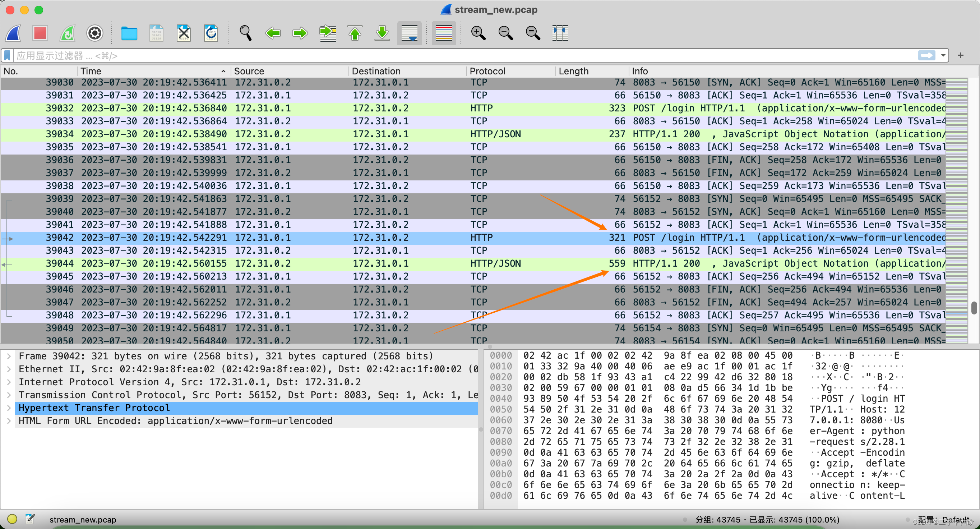Add a filter button with the plus
The width and height of the screenshot is (980, 529).
tap(961, 56)
